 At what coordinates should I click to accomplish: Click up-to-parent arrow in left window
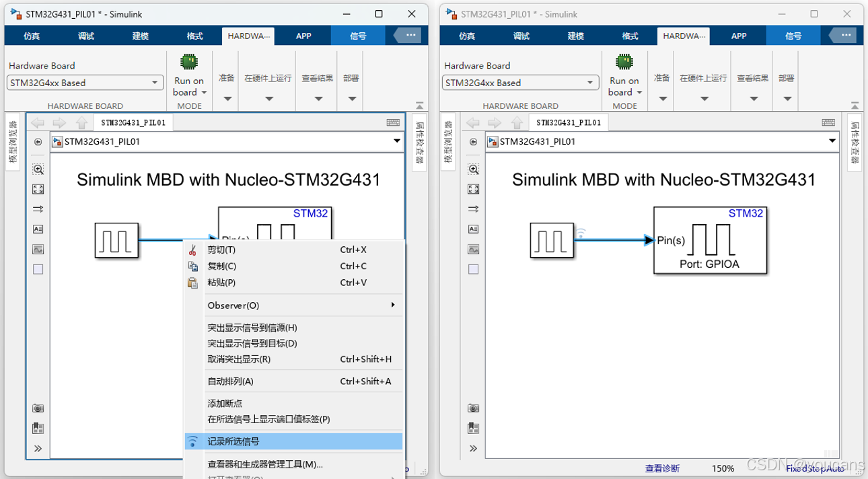[x=81, y=122]
